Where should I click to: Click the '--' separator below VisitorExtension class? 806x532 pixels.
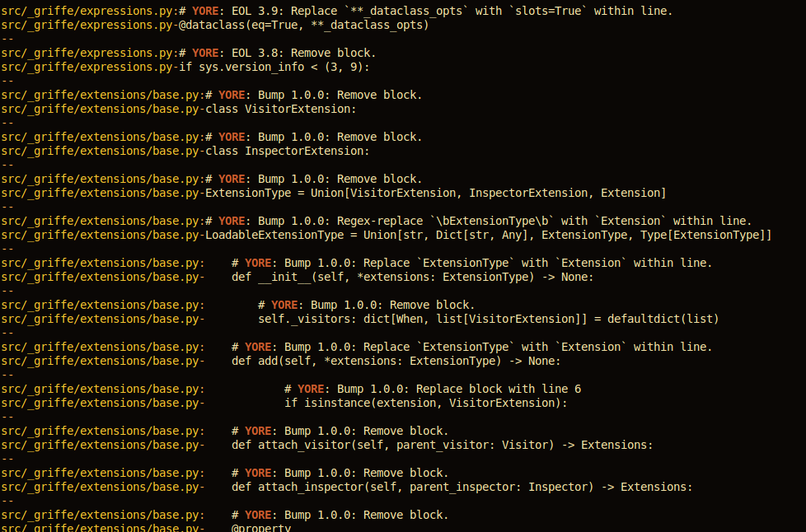tap(7, 123)
